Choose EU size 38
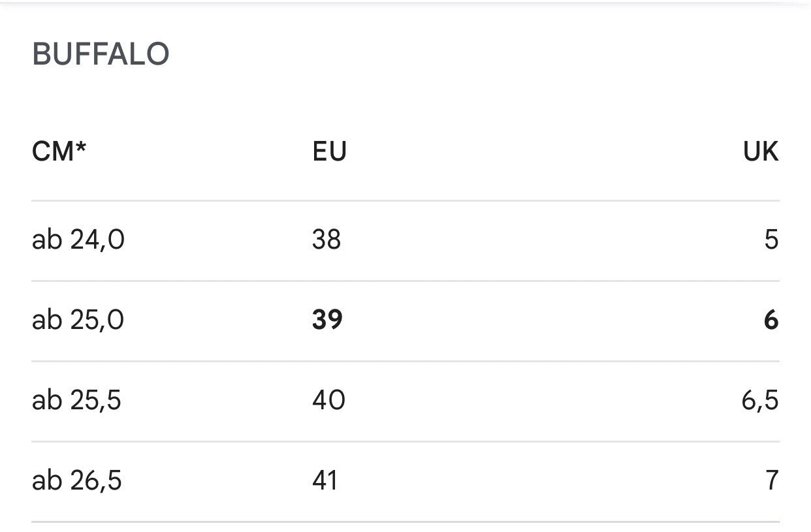This screenshot has height=532, width=811. click(x=326, y=240)
